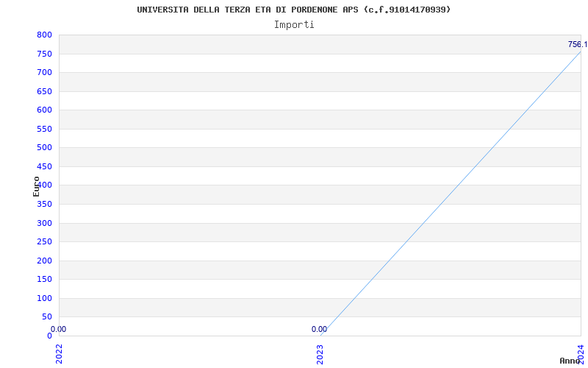The width and height of the screenshot is (588, 368).
Task: Click the 750 y-axis tick label
Action: click(x=44, y=54)
